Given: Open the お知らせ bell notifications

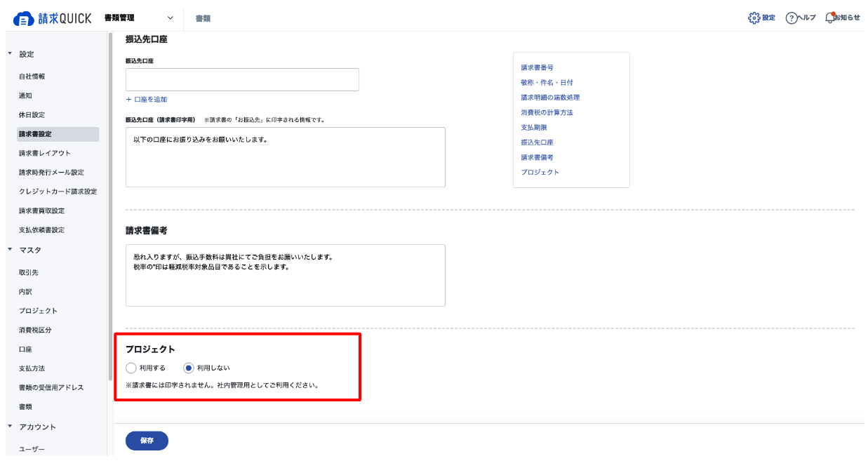Looking at the screenshot, I should pyautogui.click(x=830, y=18).
